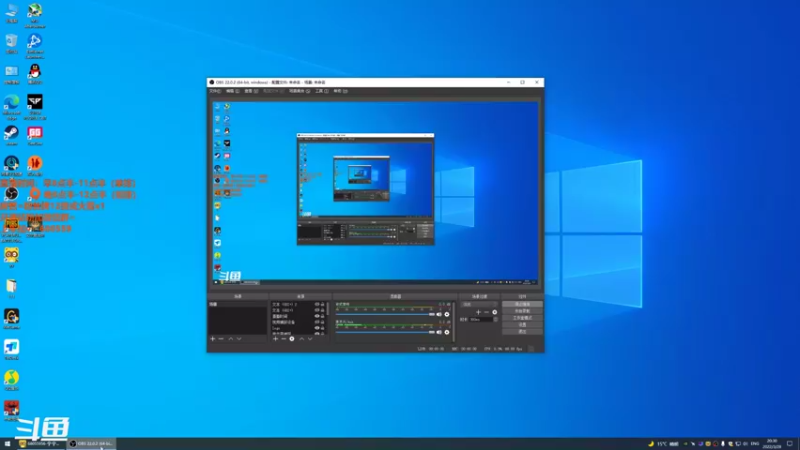
Task: Move the selected source down in Sources panel
Action: coord(310,339)
